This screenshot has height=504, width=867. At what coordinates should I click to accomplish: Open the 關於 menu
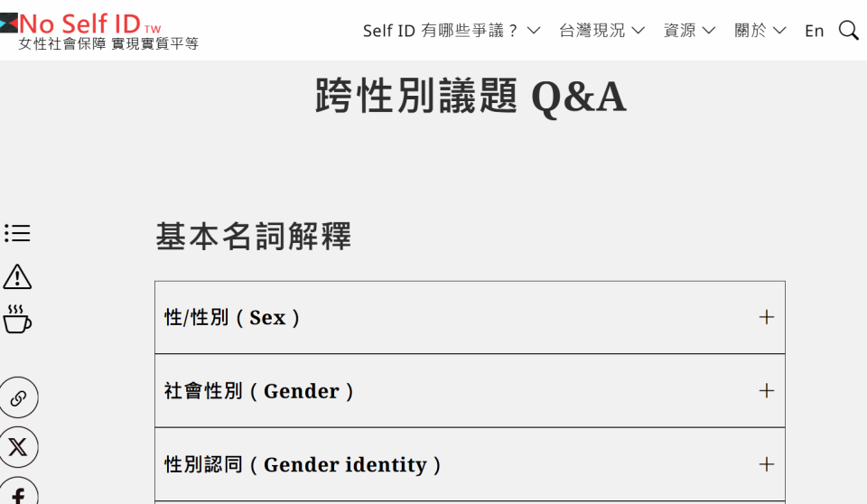(x=760, y=31)
